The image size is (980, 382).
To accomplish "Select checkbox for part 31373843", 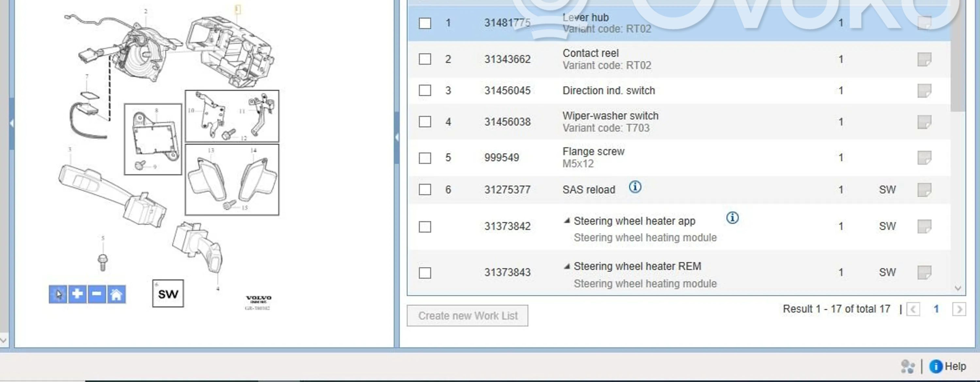I will click(x=425, y=273).
